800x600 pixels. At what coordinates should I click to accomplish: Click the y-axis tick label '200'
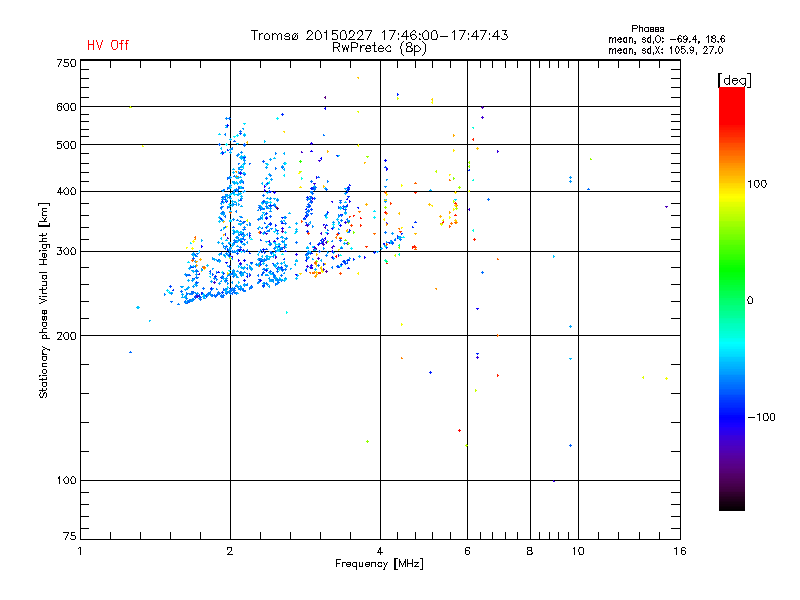pos(66,336)
